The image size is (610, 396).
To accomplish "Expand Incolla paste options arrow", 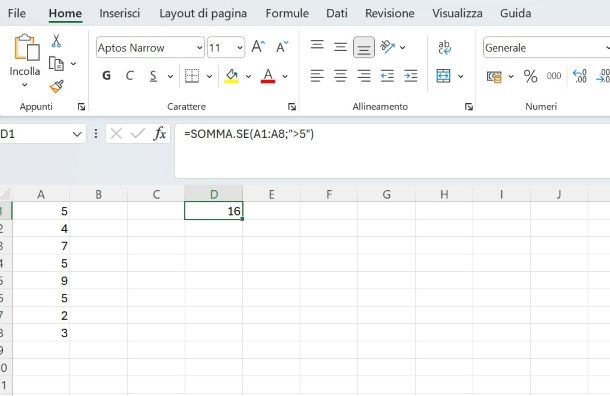I will point(25,84).
